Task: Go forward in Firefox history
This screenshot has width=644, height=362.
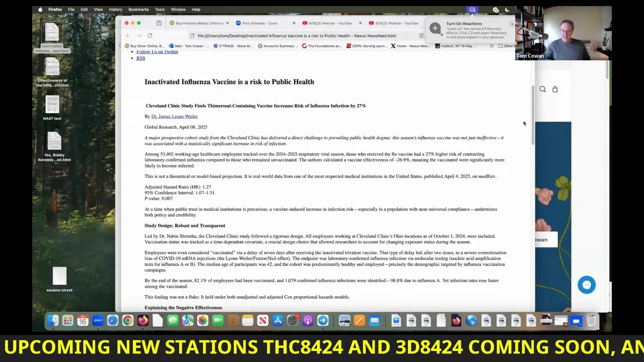Action: click(x=139, y=36)
